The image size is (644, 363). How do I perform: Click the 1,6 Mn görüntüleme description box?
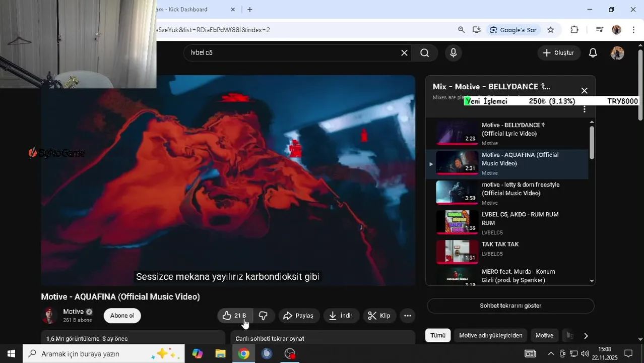[133, 338]
